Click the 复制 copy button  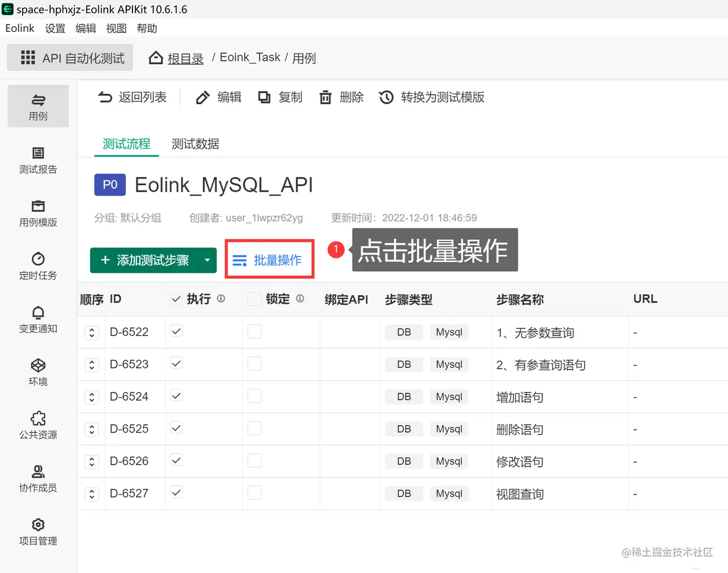pyautogui.click(x=280, y=97)
